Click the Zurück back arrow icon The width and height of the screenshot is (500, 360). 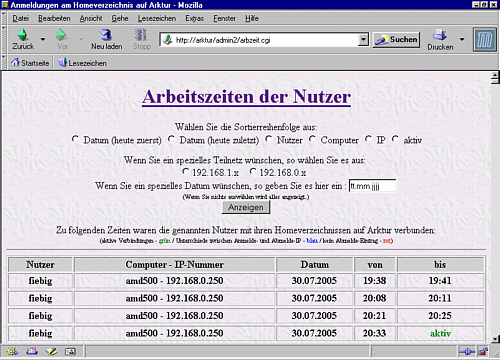23,35
